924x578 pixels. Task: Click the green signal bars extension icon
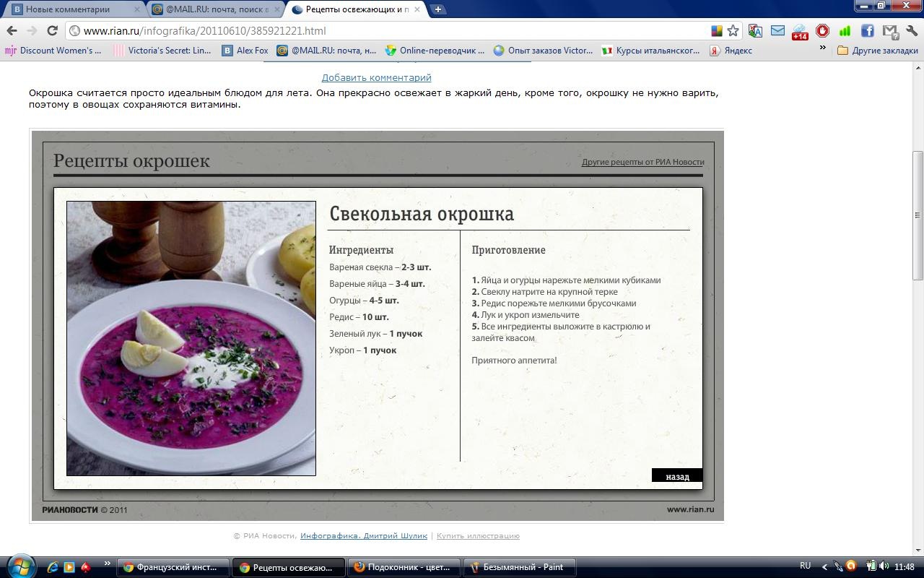point(845,31)
